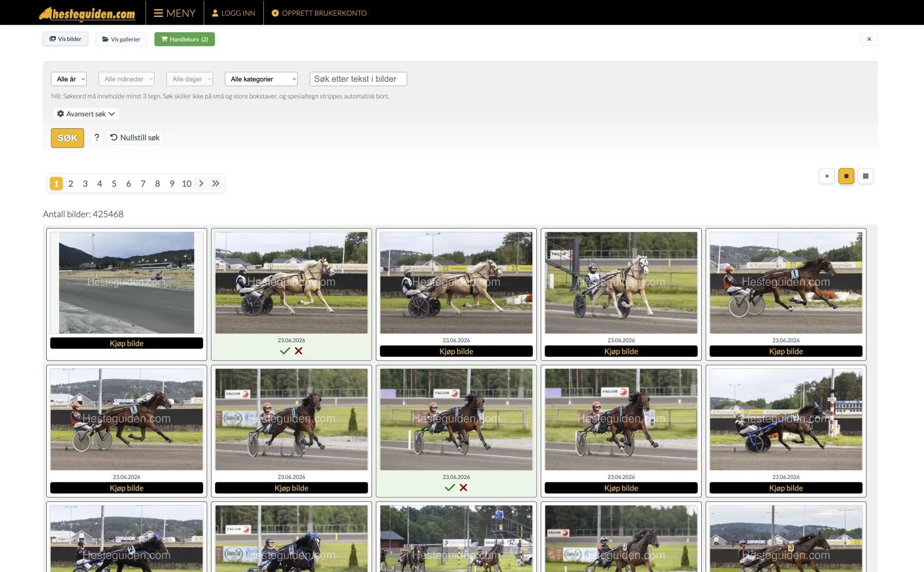The image size is (924, 572).
Task: Click Kjøp bilde under blue sulky horse photo
Action: pos(786,488)
